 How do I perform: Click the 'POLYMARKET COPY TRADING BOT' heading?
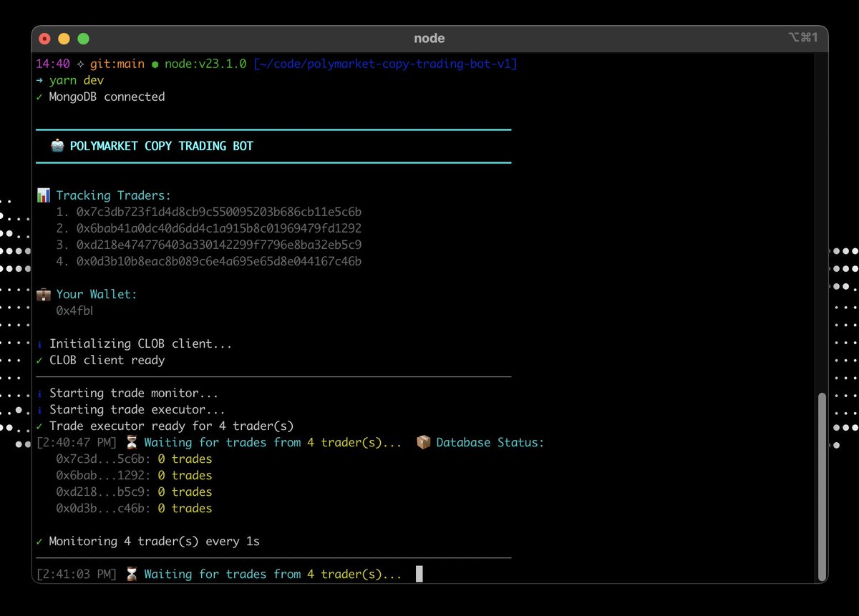tap(162, 146)
